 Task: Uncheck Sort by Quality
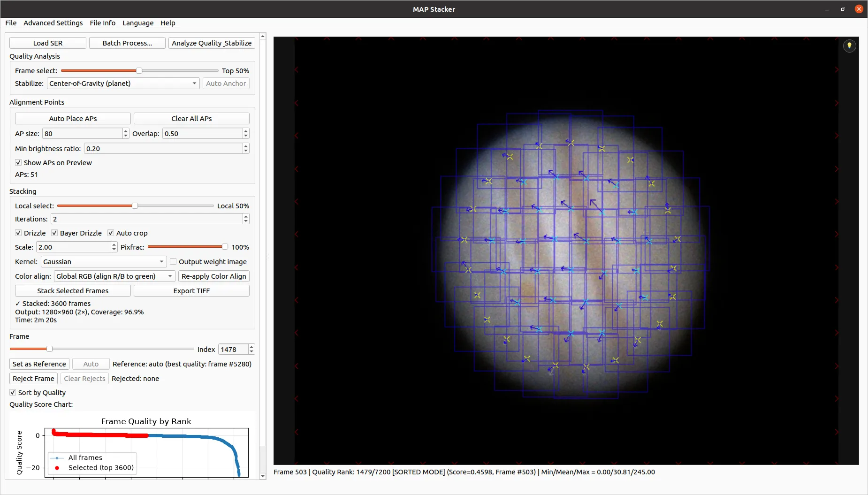click(13, 392)
